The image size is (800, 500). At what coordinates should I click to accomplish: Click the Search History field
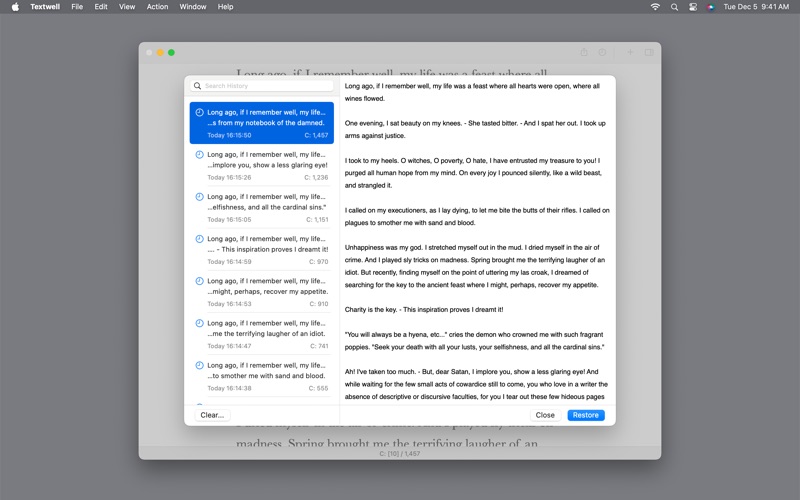click(262, 86)
